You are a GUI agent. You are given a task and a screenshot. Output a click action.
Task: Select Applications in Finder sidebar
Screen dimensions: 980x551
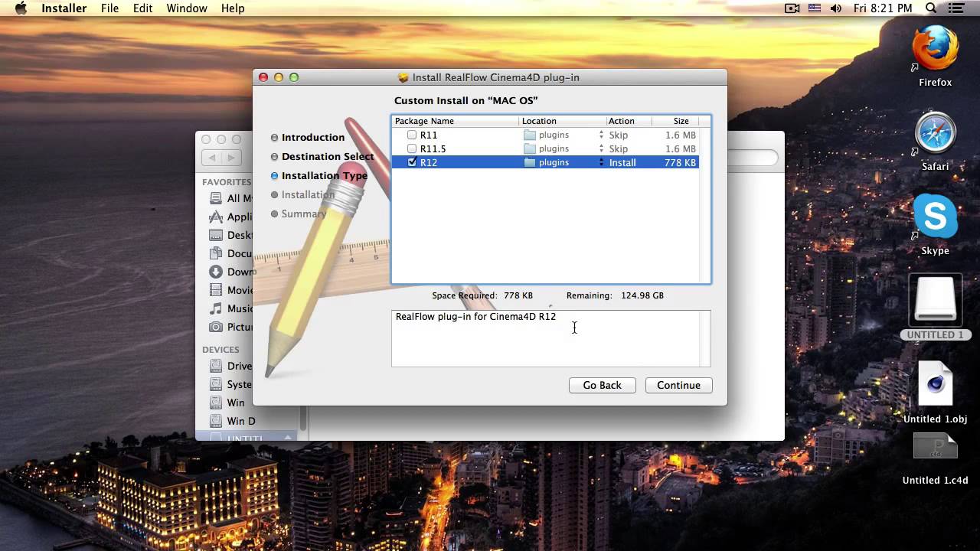click(230, 217)
